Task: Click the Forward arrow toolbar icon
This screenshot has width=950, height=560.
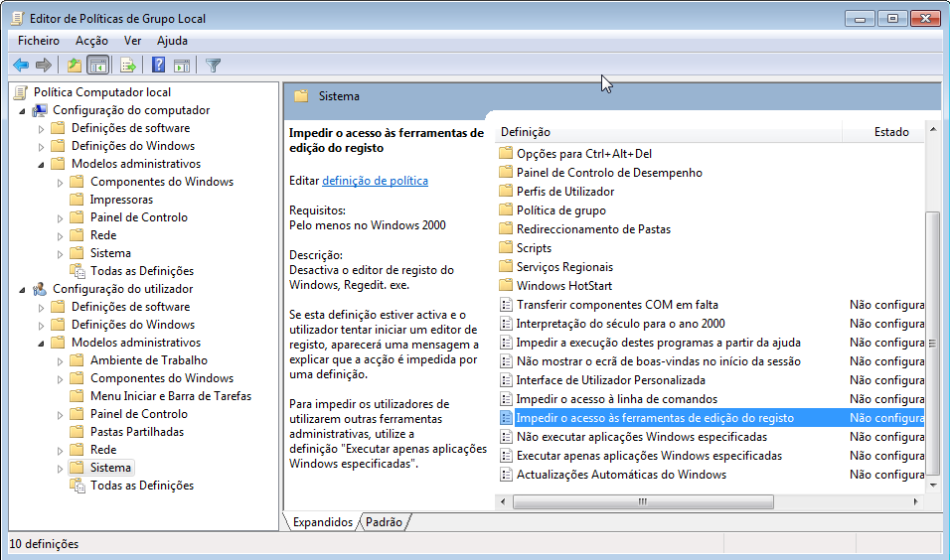Action: [44, 66]
